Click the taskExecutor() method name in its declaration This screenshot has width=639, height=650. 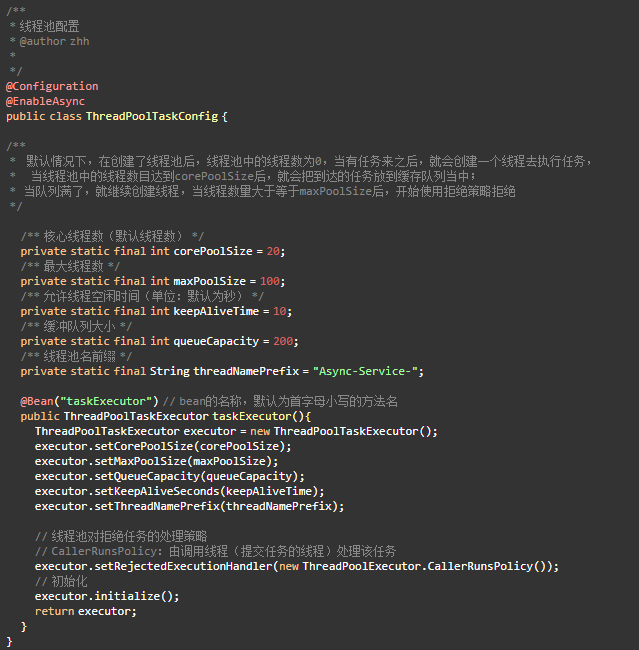point(253,416)
